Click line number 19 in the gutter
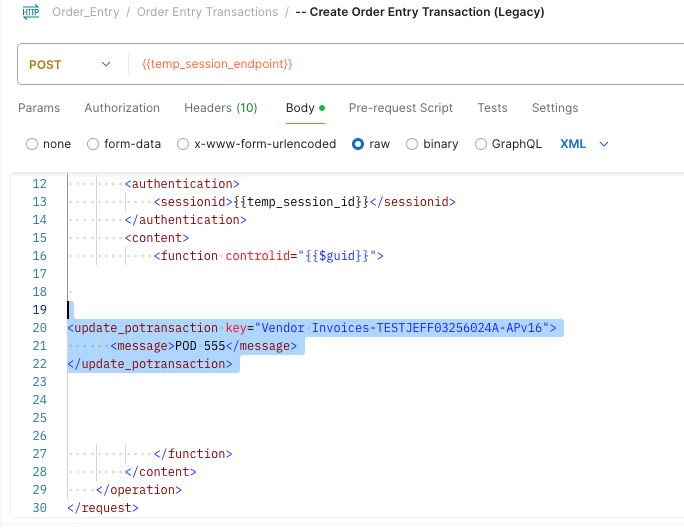Viewport: 684px width, 528px height. pyautogui.click(x=39, y=310)
